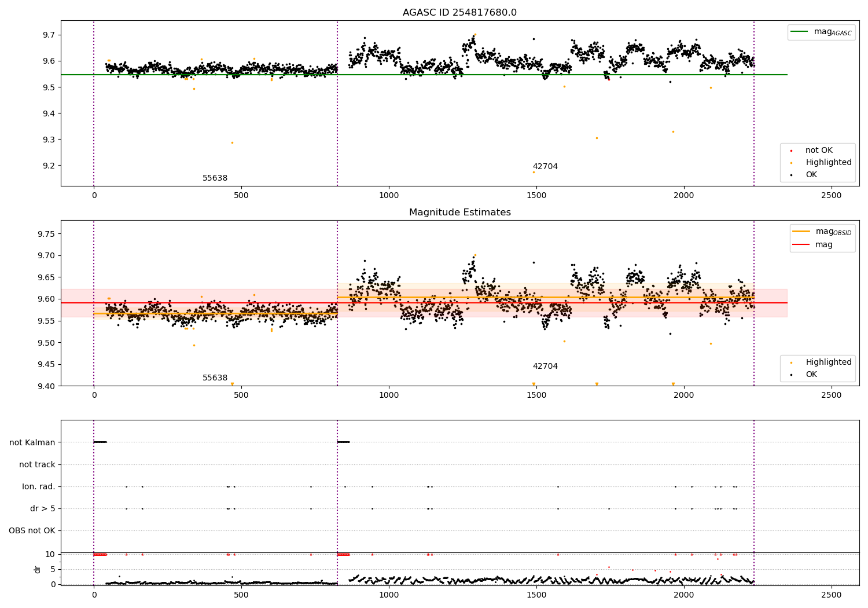Click the '55638' label in Magnitude Estimates plot
The height and width of the screenshot is (608, 868).
[x=215, y=378]
